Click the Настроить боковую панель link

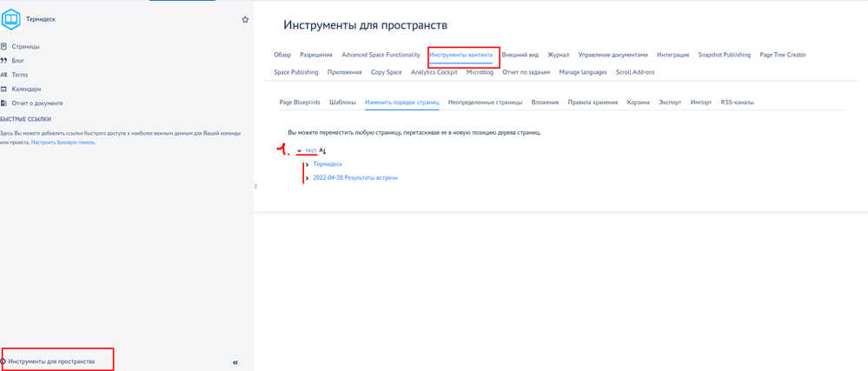click(63, 142)
